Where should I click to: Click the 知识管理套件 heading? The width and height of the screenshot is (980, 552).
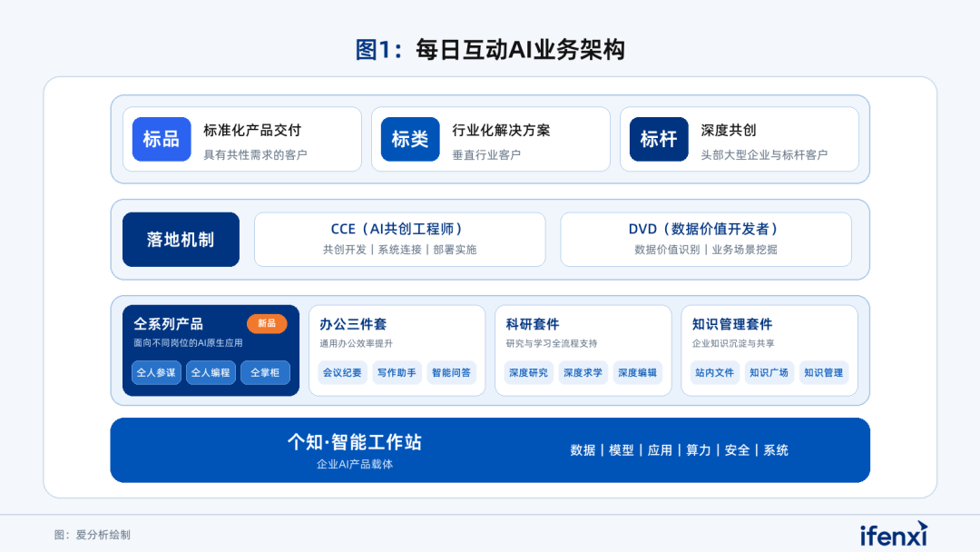[x=732, y=324]
